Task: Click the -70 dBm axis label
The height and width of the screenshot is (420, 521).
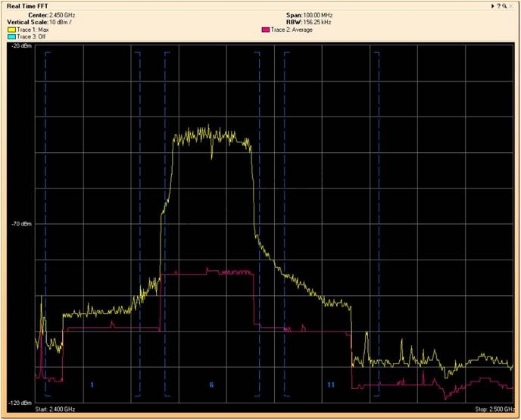Action: 22,224
